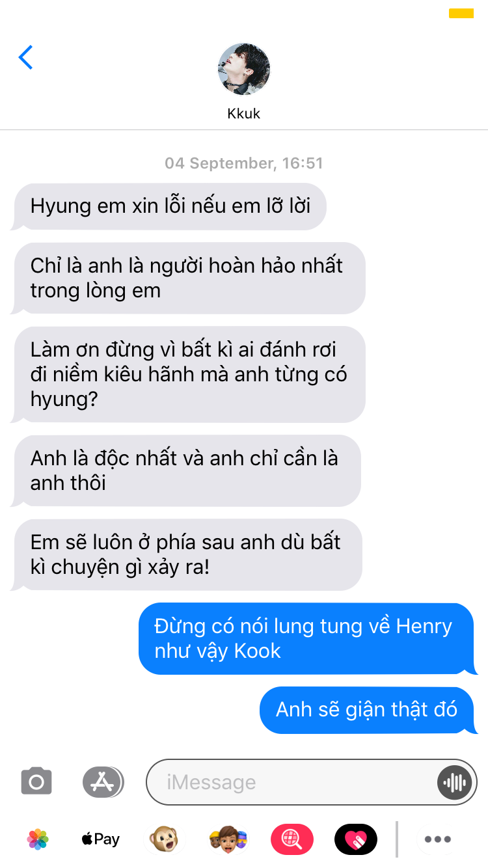This screenshot has height=868, width=488.
Task: Select the blue 'Anh sẽ giận thật đó' bubble
Action: (368, 710)
